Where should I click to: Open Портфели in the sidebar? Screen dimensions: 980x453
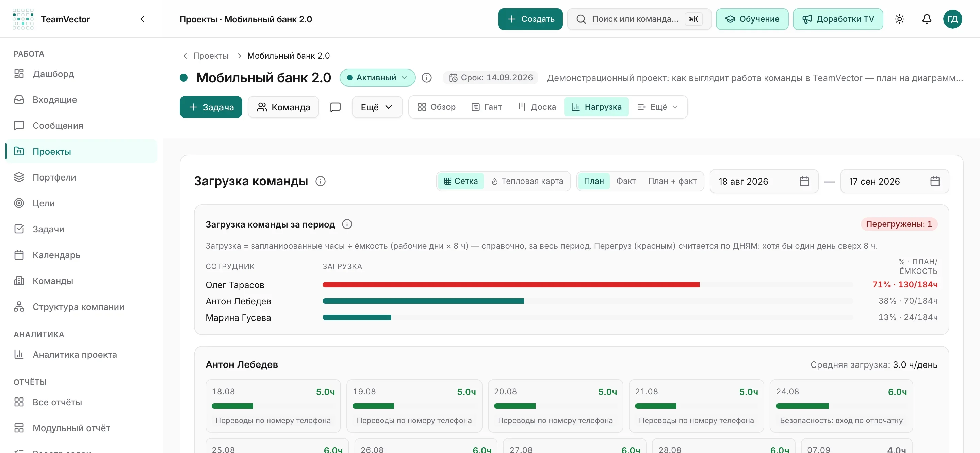[x=81, y=177]
